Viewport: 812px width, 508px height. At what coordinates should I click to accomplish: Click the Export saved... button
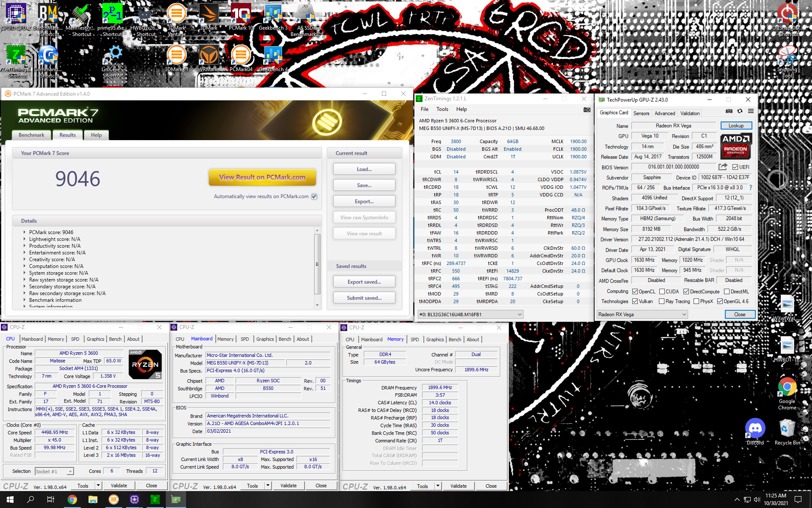pyautogui.click(x=364, y=282)
